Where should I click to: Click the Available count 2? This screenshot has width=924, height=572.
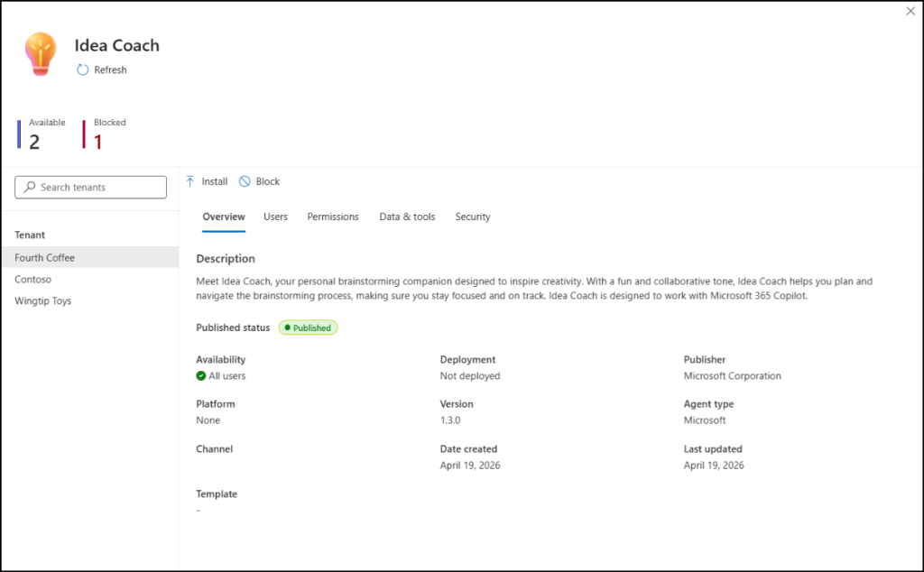click(34, 142)
